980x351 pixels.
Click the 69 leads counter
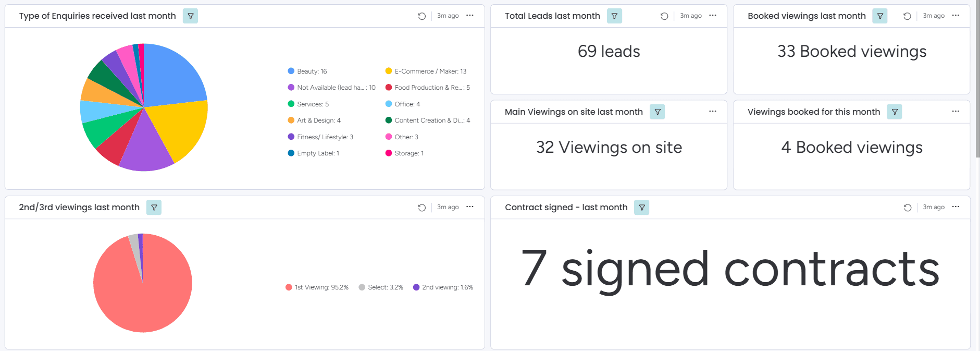pyautogui.click(x=609, y=52)
